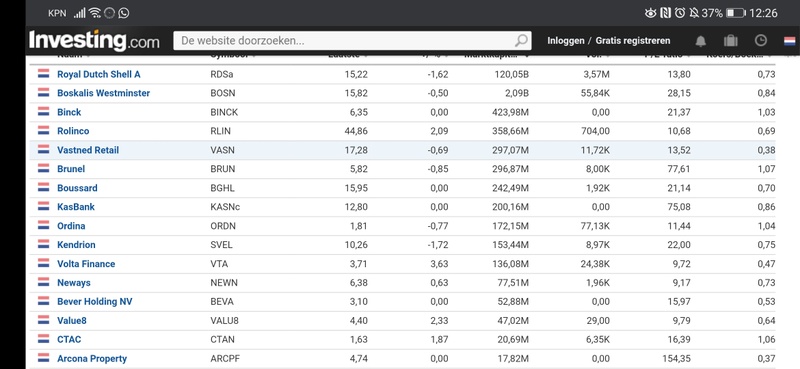The image size is (800, 369).
Task: Open the CTAC stock link
Action: tap(69, 339)
